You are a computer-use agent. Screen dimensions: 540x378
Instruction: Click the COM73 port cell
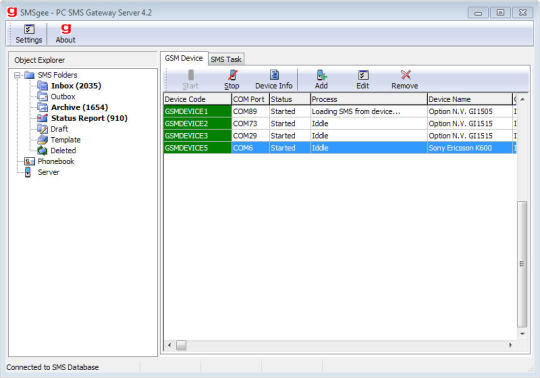tap(250, 123)
